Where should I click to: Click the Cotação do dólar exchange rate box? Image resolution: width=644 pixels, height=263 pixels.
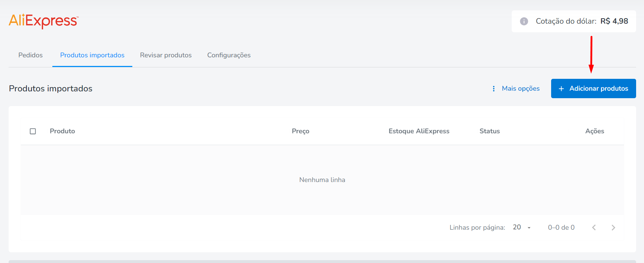[x=574, y=21]
